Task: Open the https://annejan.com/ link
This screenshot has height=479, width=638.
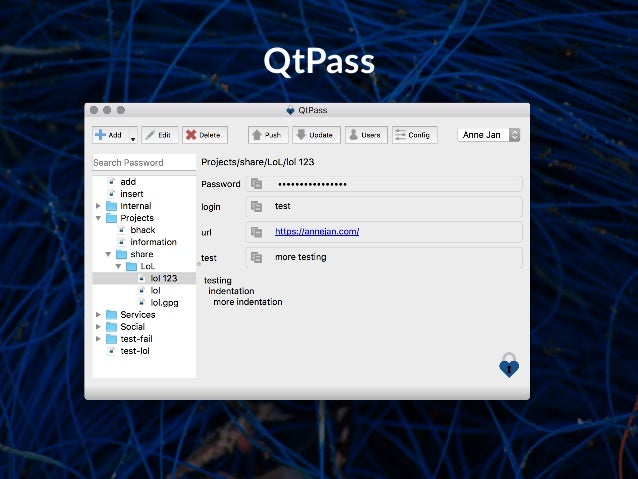Action: 317,231
